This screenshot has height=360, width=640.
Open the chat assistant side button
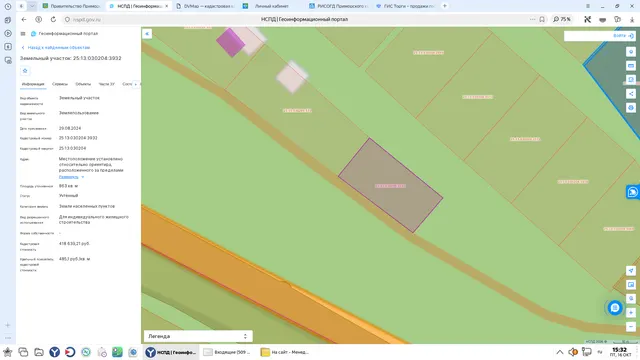click(633, 192)
